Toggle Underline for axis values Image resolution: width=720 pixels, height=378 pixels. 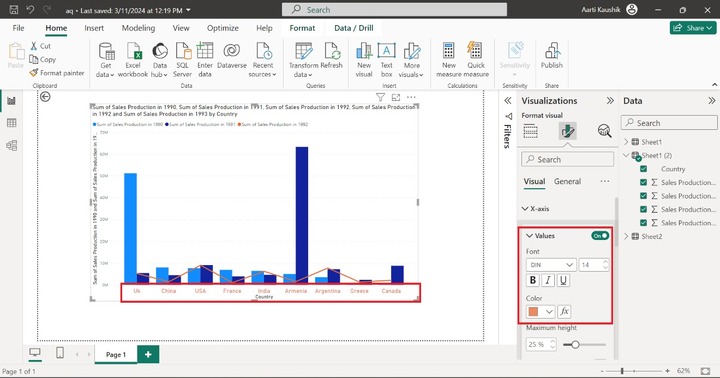coord(563,280)
